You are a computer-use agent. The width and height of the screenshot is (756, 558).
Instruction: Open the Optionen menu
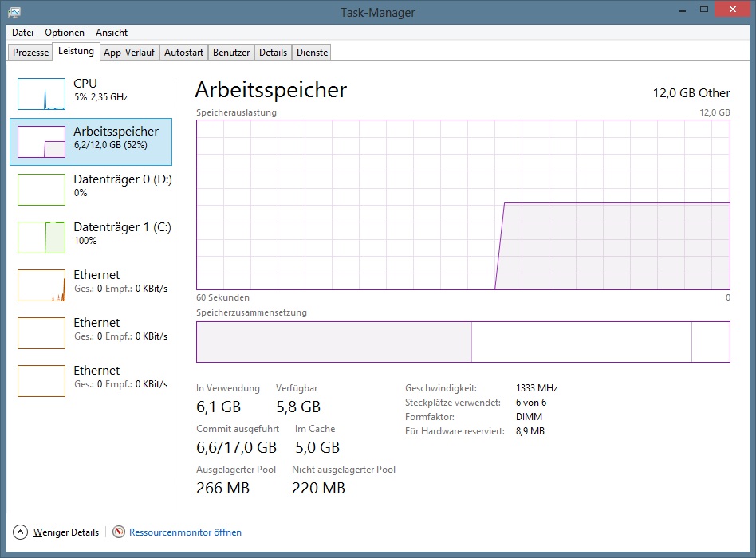coord(65,33)
